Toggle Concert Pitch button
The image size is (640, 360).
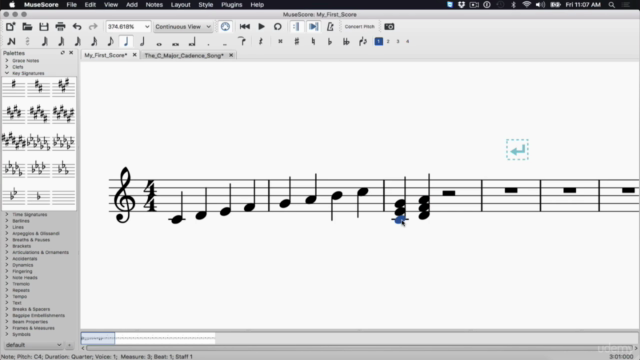pyautogui.click(x=360, y=27)
